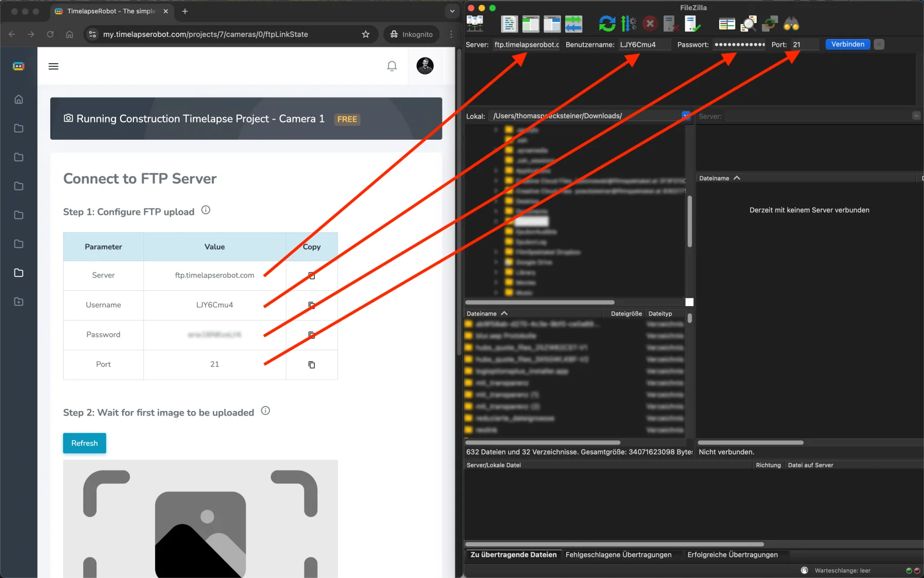The image size is (924, 578).
Task: Sort local files by Dateityp column
Action: click(664, 313)
